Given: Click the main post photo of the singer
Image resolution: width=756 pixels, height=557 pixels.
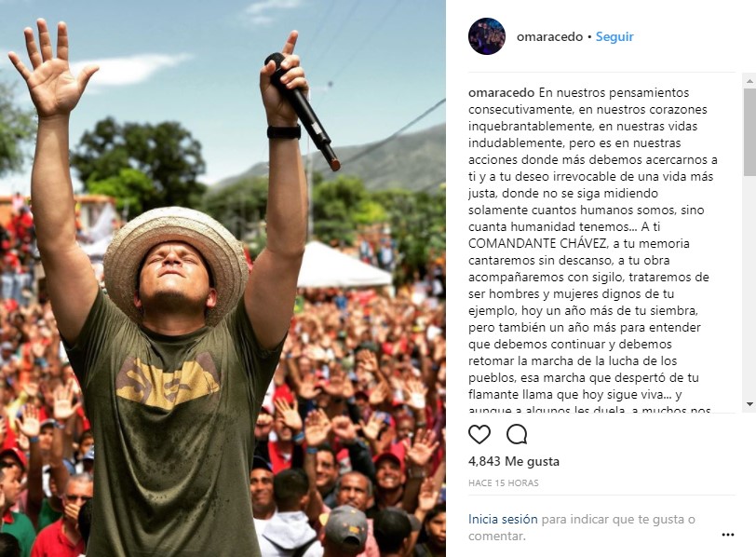Looking at the screenshot, I should click(x=223, y=278).
